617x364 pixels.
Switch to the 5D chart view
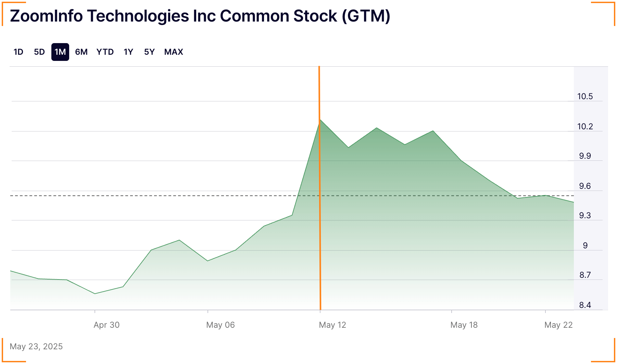[x=39, y=52]
